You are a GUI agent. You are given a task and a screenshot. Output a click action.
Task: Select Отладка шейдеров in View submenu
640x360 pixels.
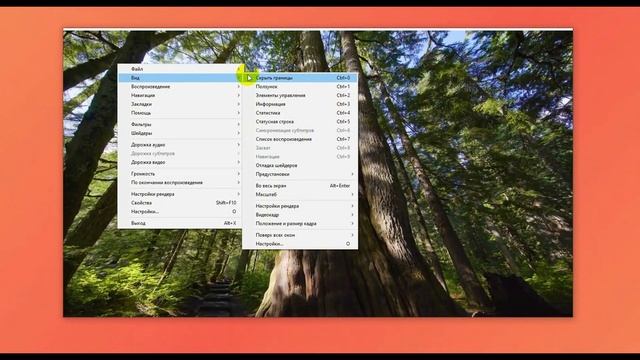click(300, 165)
